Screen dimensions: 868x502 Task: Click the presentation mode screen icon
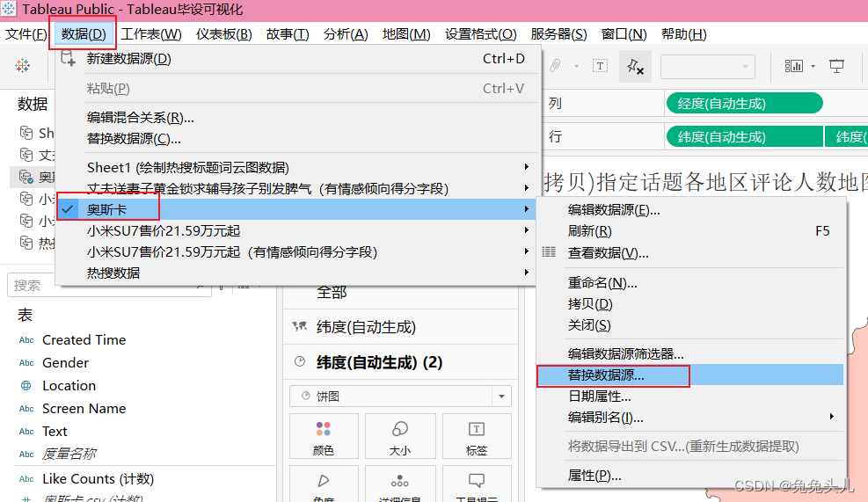click(x=836, y=67)
